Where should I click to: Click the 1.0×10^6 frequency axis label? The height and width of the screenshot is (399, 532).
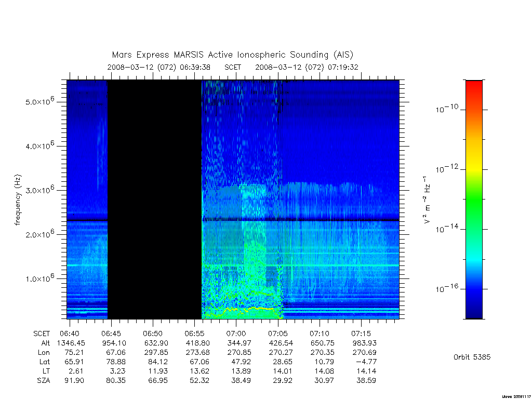pyautogui.click(x=40, y=278)
